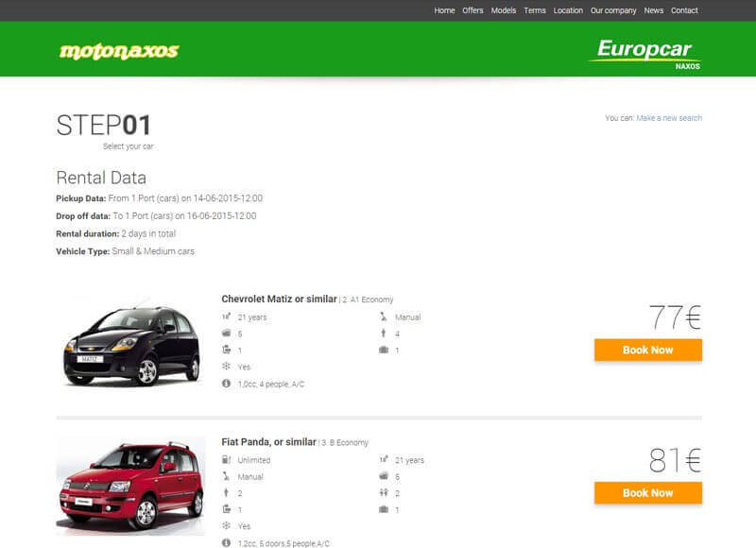Click the 'Vehicle Type: Small & Medium cars' line
Screen dimensions: 756x548
click(126, 251)
